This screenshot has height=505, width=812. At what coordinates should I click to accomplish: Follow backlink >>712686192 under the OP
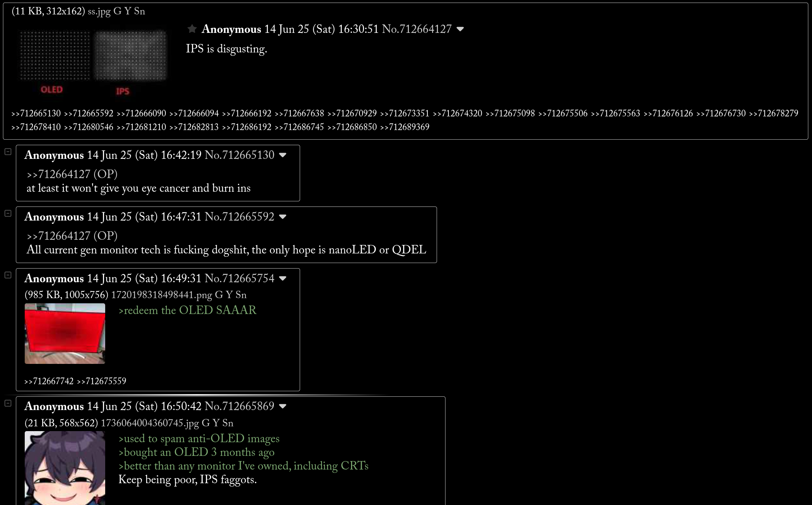click(x=247, y=127)
